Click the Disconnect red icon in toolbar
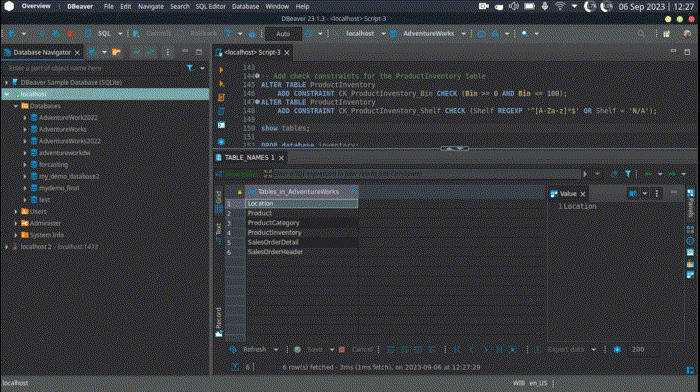The image size is (700, 392). (70, 33)
